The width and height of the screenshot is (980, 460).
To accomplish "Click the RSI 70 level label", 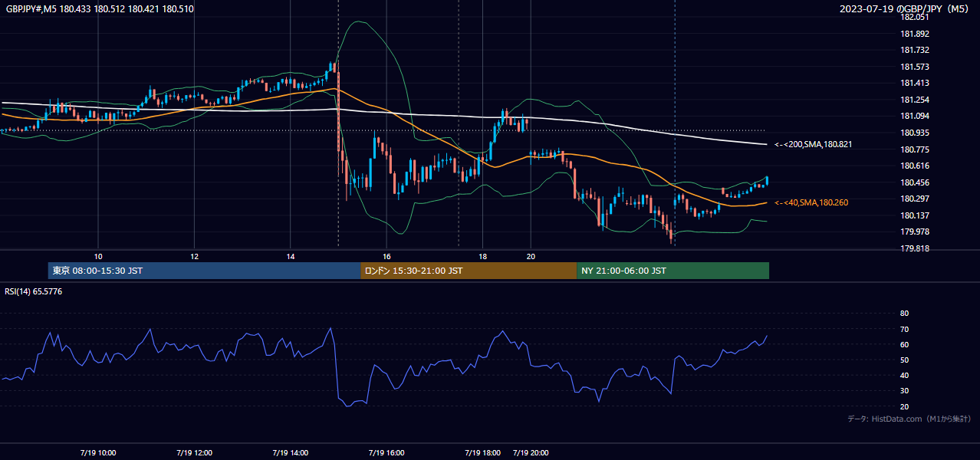I will (x=904, y=329).
